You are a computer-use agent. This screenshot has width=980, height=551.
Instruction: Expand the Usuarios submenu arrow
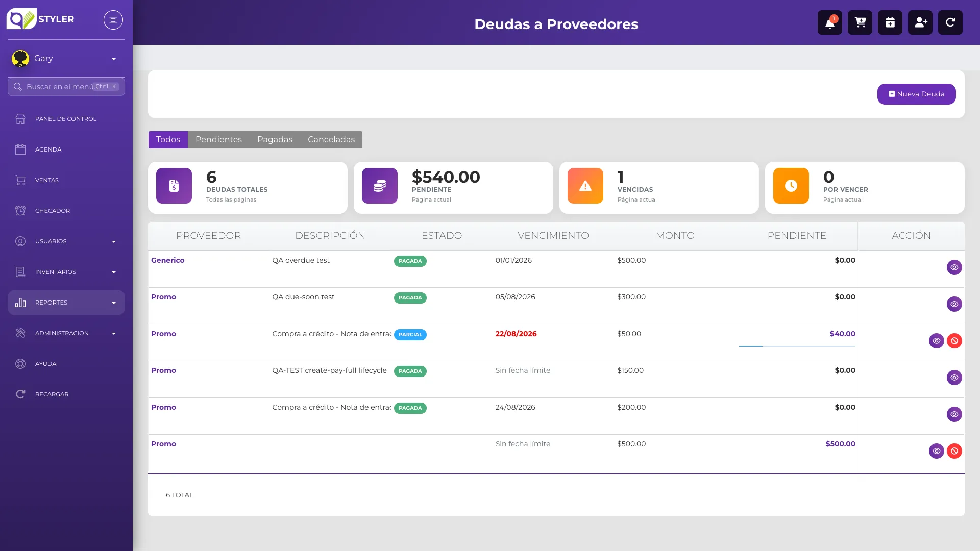(x=114, y=242)
